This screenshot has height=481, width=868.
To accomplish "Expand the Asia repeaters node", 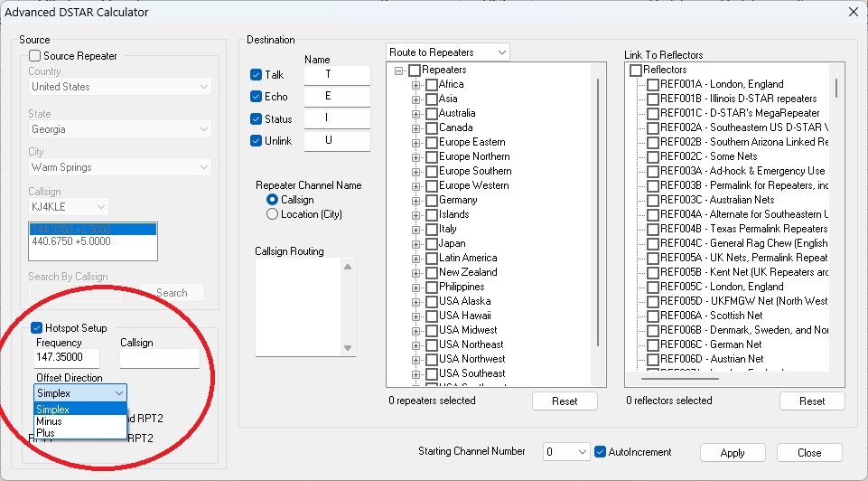I will [415, 99].
